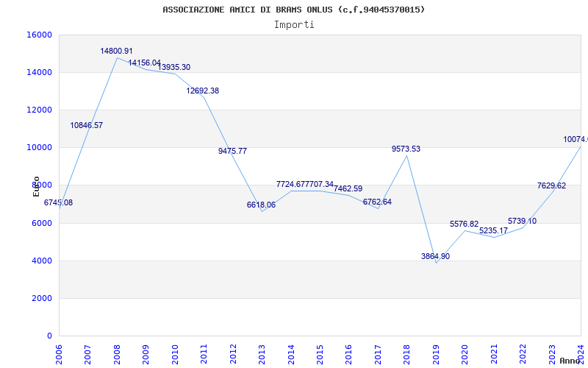Click the 7462.59 data label
Viewport: 588px width, 368px height.
click(348, 189)
